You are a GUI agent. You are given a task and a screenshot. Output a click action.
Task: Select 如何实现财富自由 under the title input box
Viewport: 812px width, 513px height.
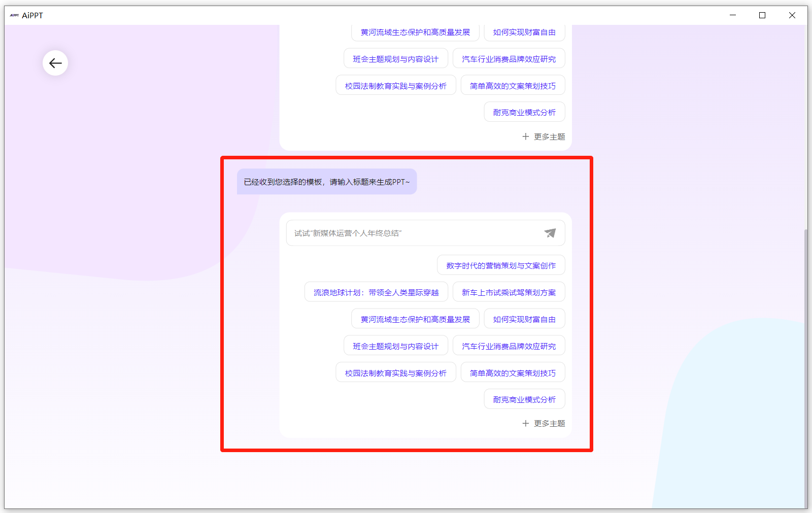point(524,319)
